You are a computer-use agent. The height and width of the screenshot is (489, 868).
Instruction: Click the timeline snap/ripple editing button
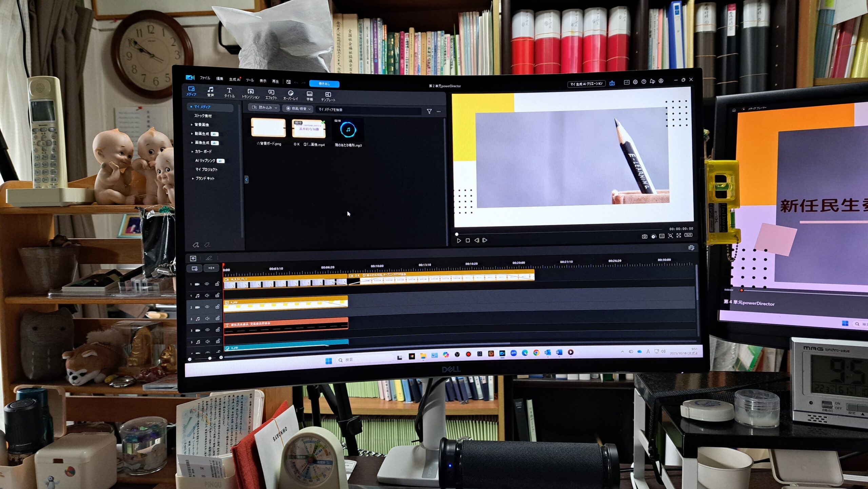pyautogui.click(x=211, y=268)
